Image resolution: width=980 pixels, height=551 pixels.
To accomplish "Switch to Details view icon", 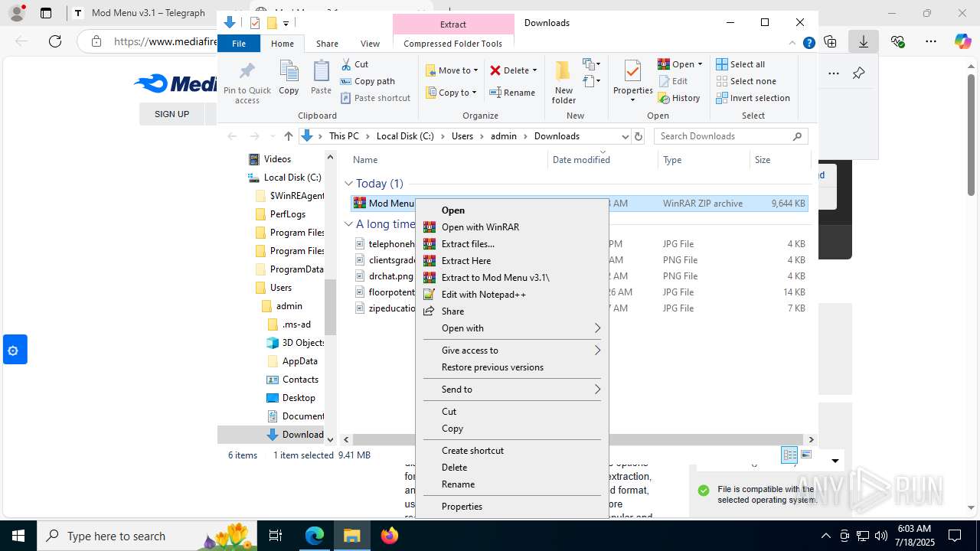I will (789, 455).
